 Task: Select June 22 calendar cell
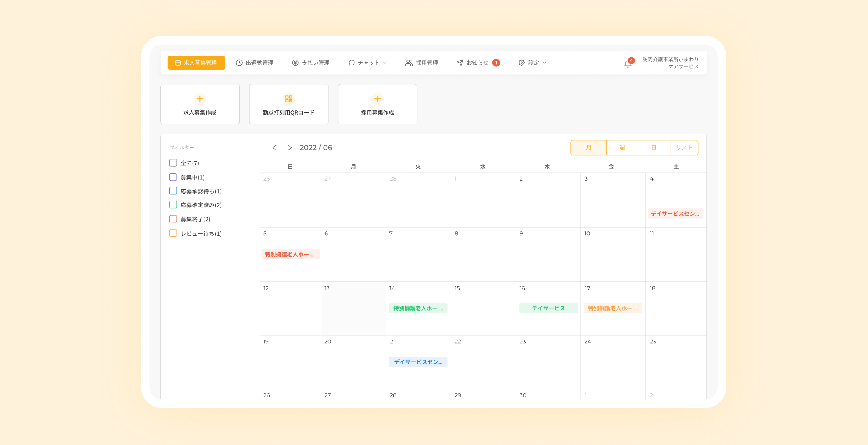(x=483, y=362)
